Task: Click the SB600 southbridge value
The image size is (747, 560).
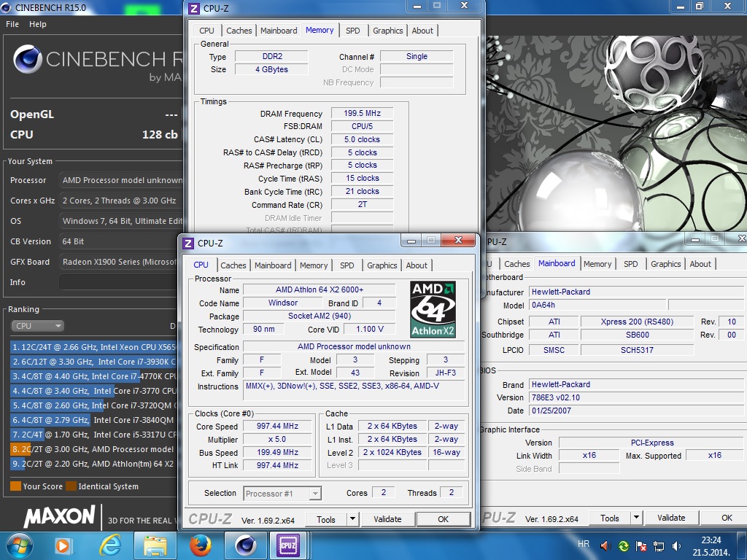Action: coord(637,335)
